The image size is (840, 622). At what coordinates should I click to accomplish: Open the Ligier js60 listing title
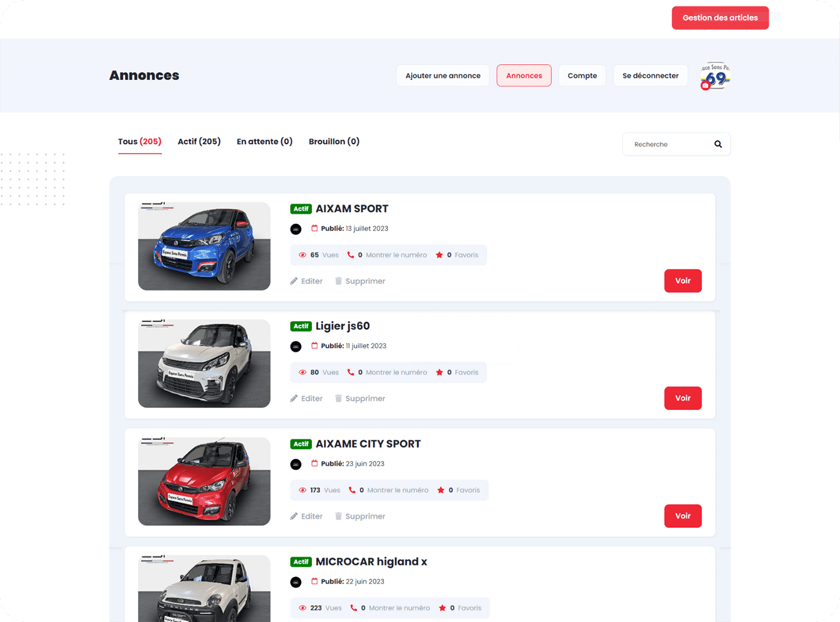(343, 326)
